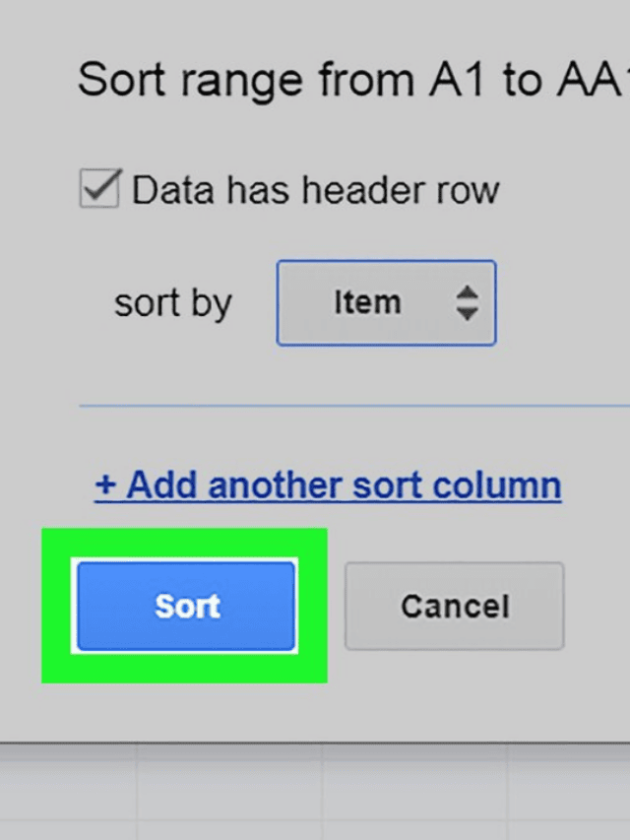630x840 pixels.
Task: Click the horizontal divider under sort by
Action: click(x=354, y=405)
